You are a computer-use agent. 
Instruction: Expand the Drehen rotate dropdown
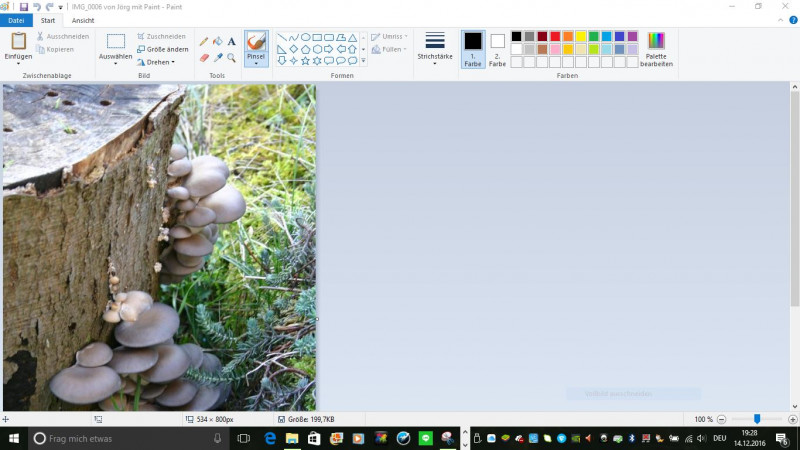point(160,62)
